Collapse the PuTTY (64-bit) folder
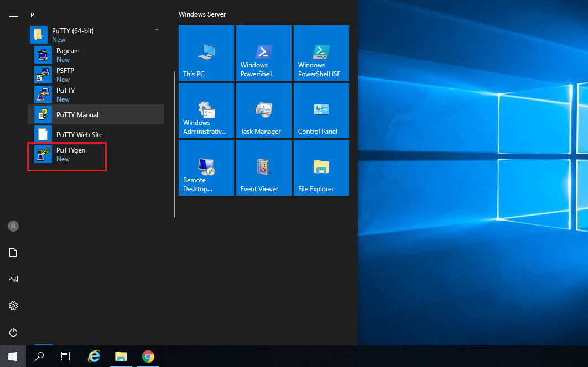 coord(157,30)
